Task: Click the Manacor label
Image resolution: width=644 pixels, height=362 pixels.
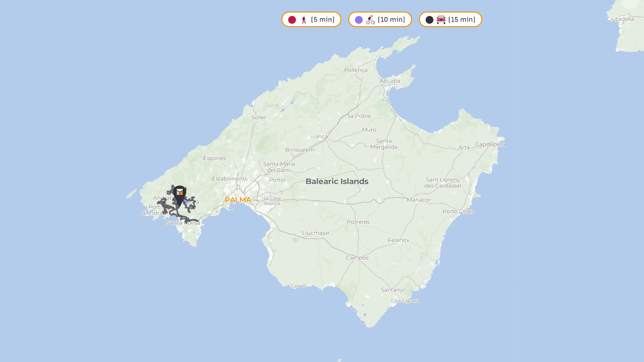Action: [x=419, y=200]
